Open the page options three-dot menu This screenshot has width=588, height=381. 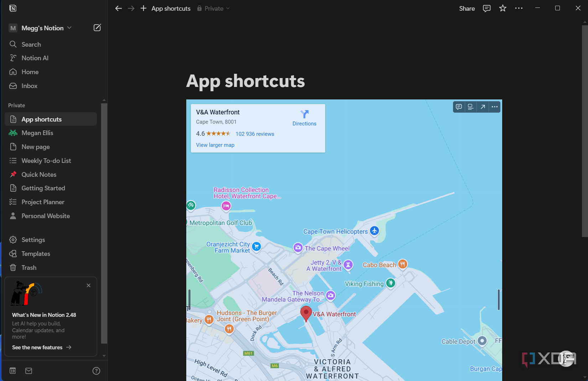[519, 8]
